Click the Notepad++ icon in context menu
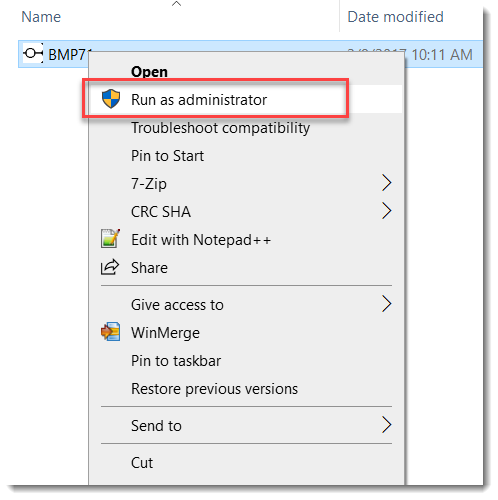 pos(110,239)
